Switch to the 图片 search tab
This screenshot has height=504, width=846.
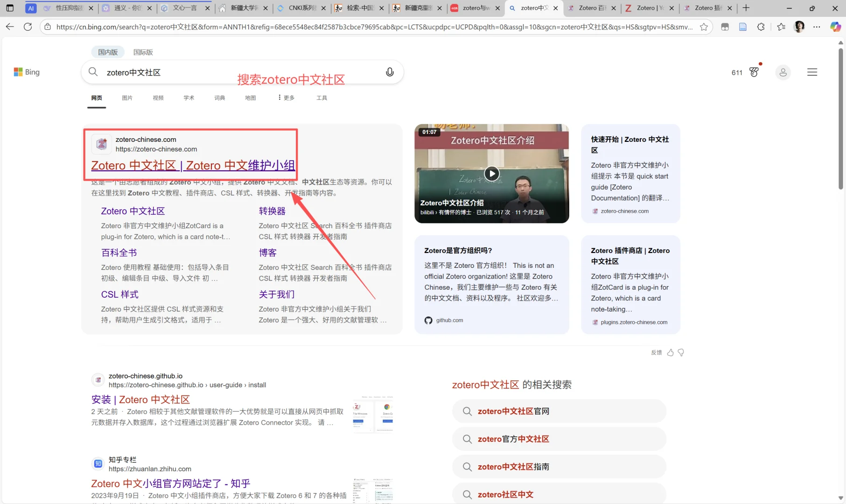coord(127,98)
